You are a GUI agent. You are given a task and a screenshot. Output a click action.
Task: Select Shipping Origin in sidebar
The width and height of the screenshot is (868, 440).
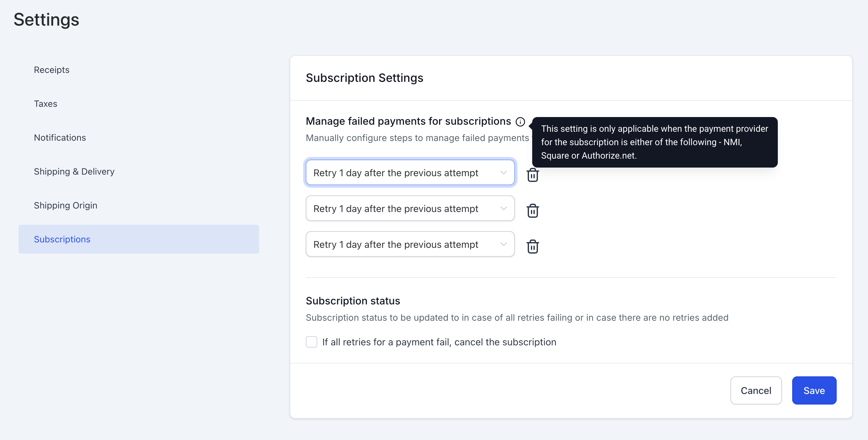coord(65,205)
